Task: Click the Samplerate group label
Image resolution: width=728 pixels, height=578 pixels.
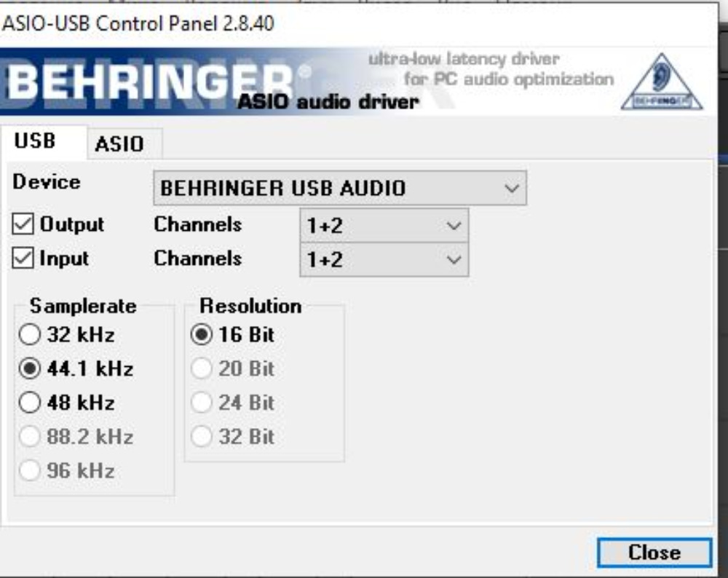Action: [83, 306]
